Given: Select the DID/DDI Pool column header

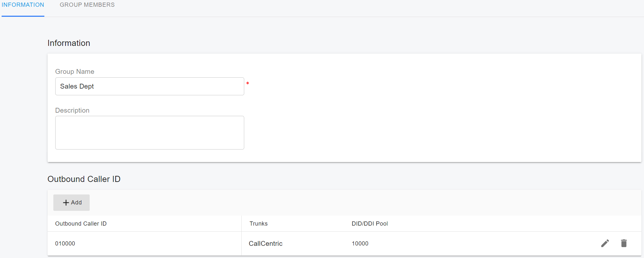Looking at the screenshot, I should pyautogui.click(x=370, y=224).
